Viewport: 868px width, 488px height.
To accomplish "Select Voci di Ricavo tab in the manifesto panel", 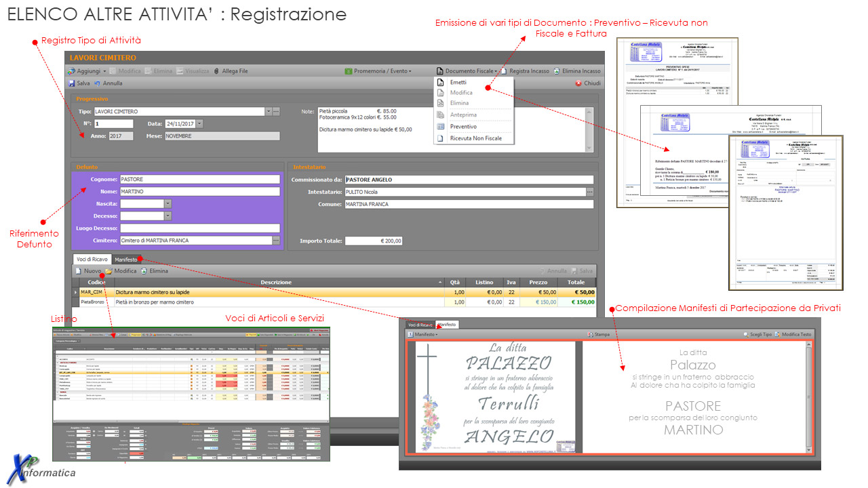I will pyautogui.click(x=419, y=325).
